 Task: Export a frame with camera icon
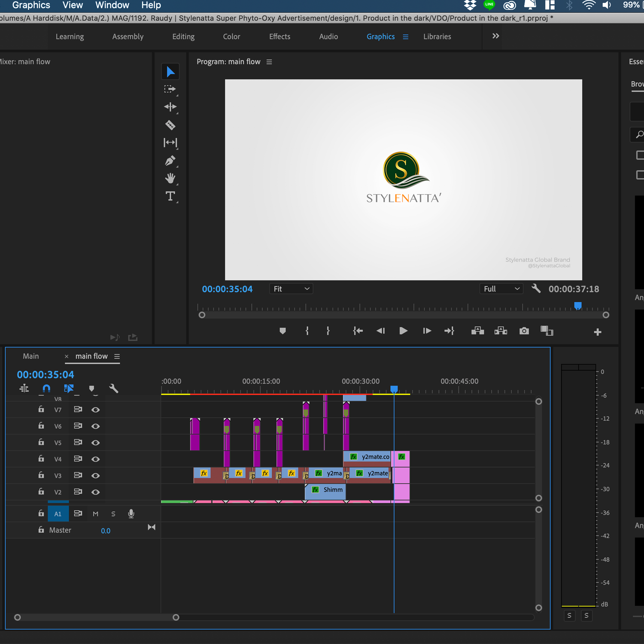pyautogui.click(x=524, y=331)
